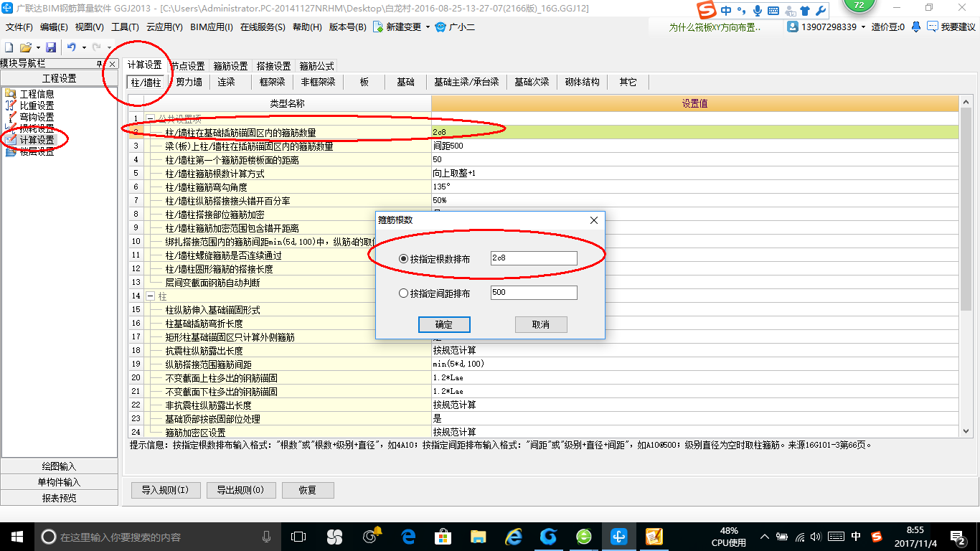The height and width of the screenshot is (551, 980).
Task: Switch to the 箍筋公式 tab
Action: point(316,65)
